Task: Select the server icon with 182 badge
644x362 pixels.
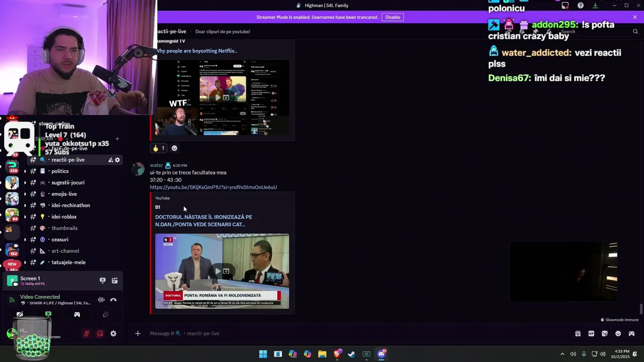Action: click(x=12, y=249)
